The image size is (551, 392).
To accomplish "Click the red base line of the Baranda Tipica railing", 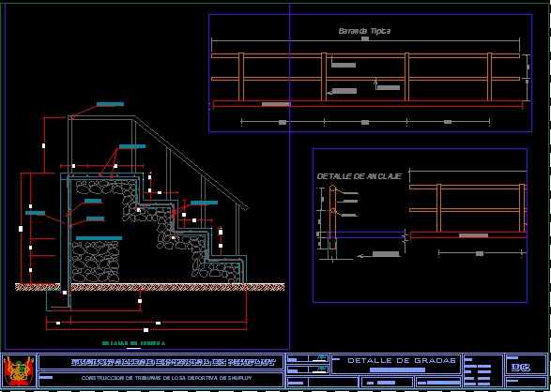I will click(368, 104).
